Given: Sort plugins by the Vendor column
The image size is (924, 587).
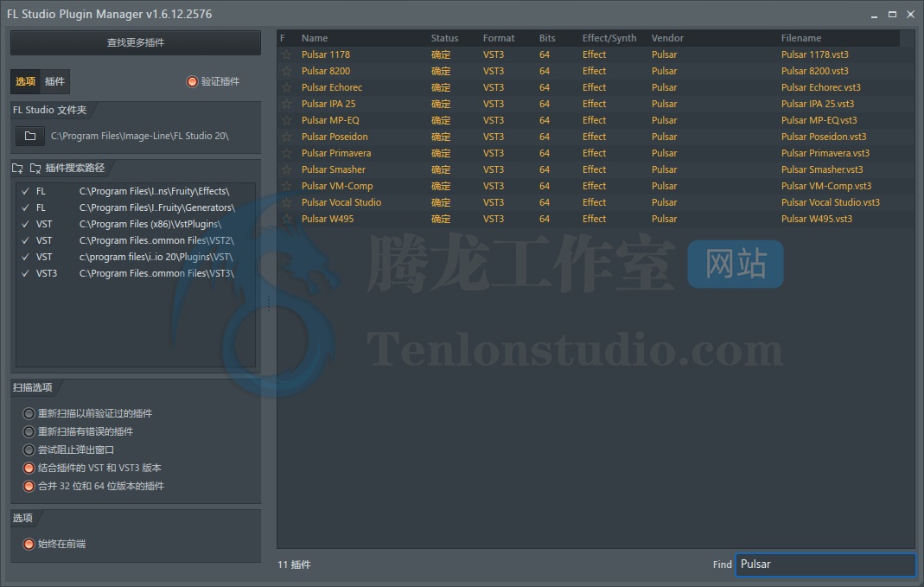Looking at the screenshot, I should point(667,38).
